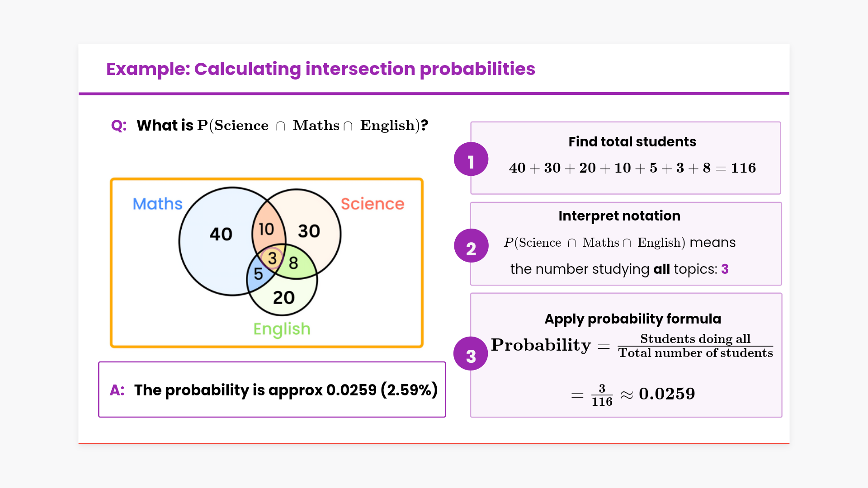Click the Science-only region showing 30
The image size is (868, 488).
[x=309, y=231]
